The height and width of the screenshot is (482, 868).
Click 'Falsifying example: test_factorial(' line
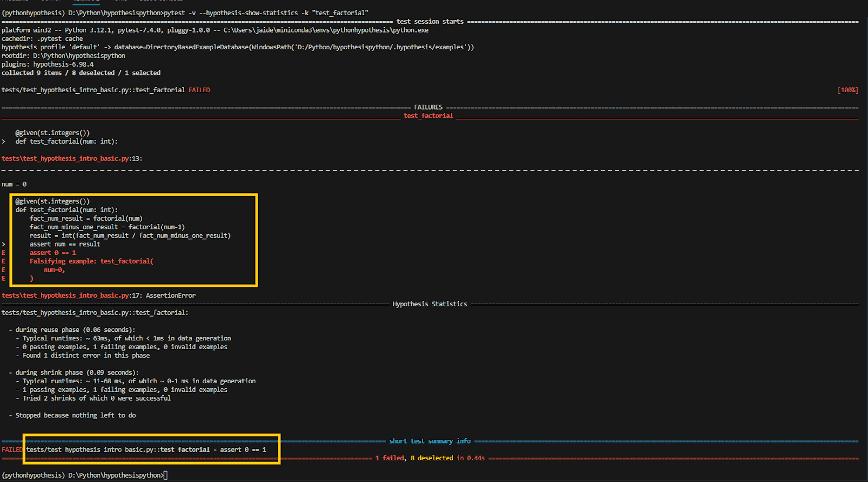(92, 261)
